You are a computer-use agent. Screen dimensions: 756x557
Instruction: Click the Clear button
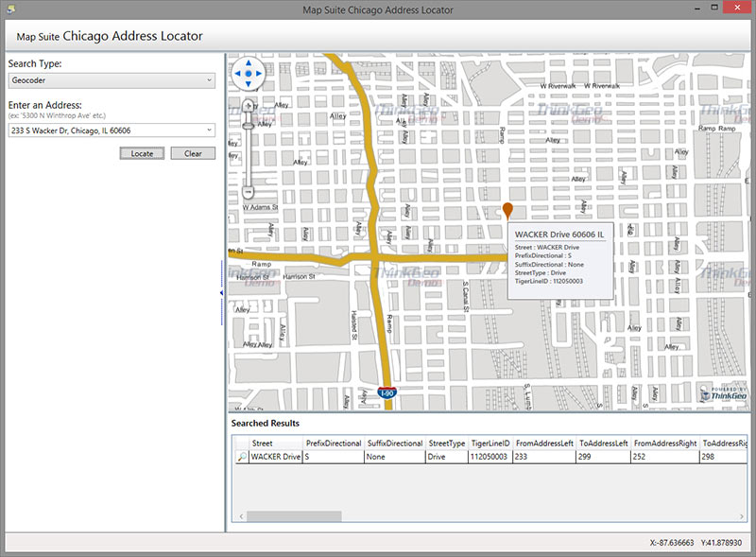(193, 153)
